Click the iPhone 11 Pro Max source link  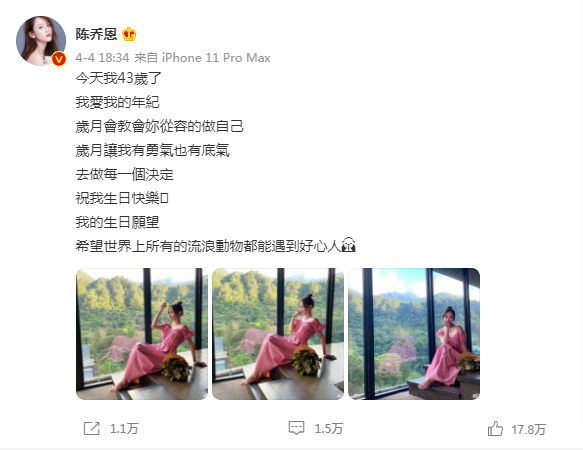[216, 58]
